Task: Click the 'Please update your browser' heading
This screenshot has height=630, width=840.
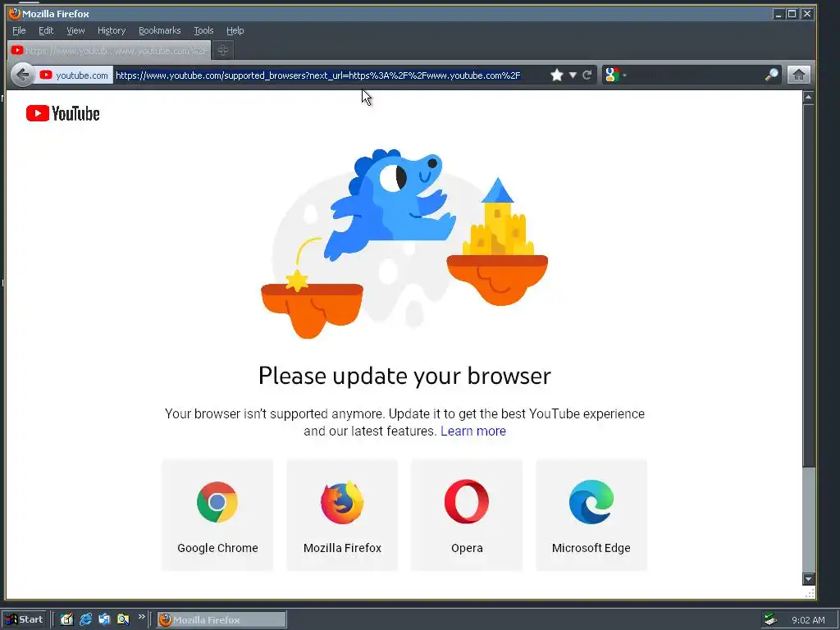Action: [404, 376]
